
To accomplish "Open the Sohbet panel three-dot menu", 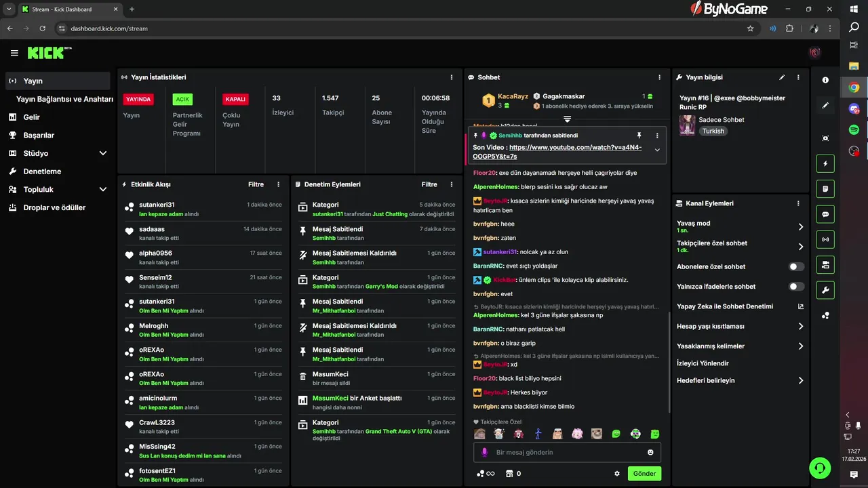I will (659, 77).
